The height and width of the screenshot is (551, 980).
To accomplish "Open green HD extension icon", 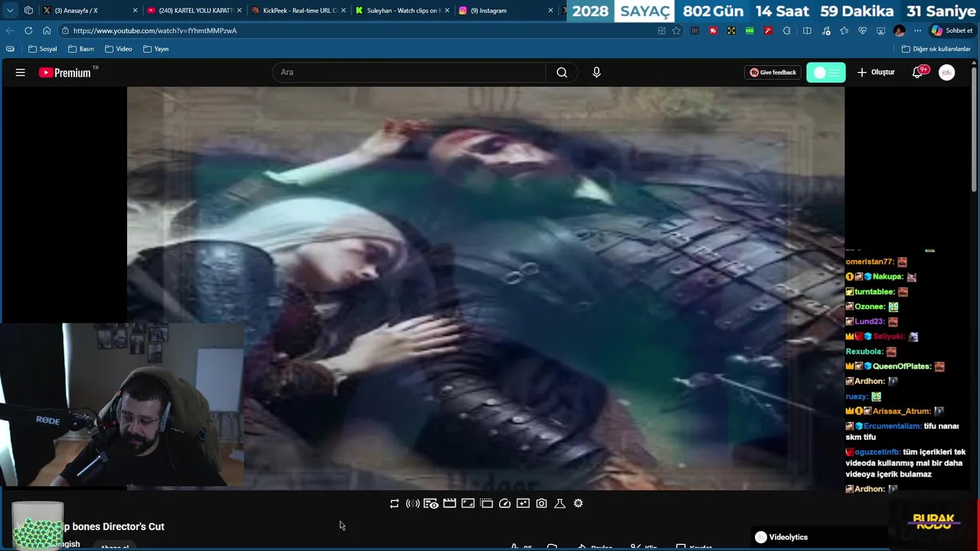I will click(x=750, y=31).
